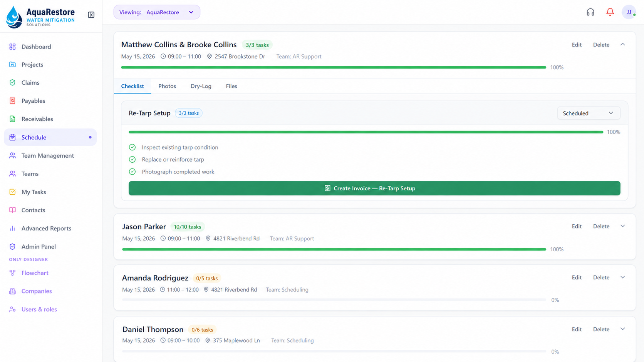This screenshot has height=362, width=644.
Task: Click the My Tasks checkbox icon
Action: tap(12, 192)
